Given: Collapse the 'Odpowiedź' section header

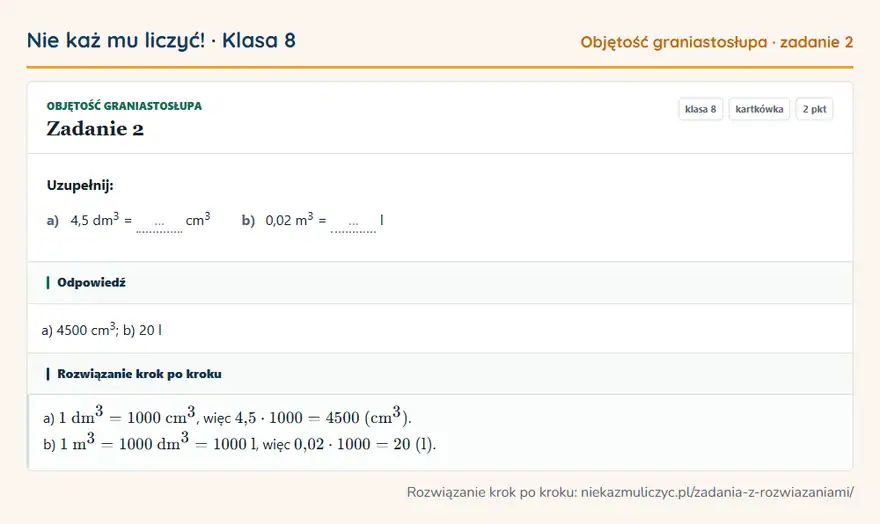Looking at the screenshot, I should click(440, 283).
